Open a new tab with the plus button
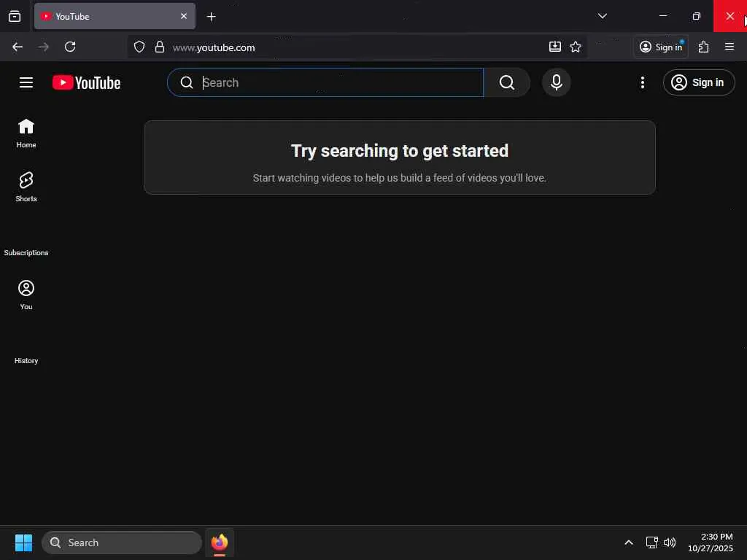Viewport: 747px width, 560px height. tap(212, 17)
